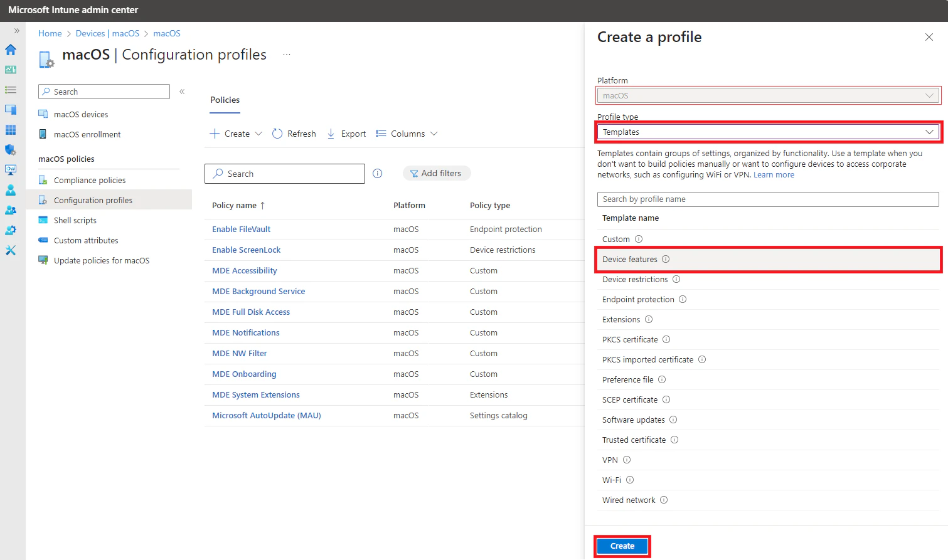948x560 pixels.
Task: Select the Wired network template row
Action: pyautogui.click(x=768, y=500)
